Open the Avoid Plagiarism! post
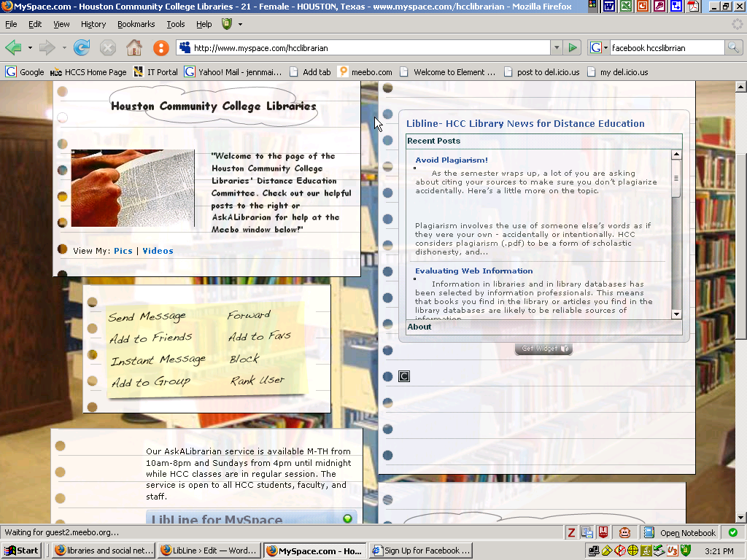This screenshot has width=747, height=560. click(451, 160)
